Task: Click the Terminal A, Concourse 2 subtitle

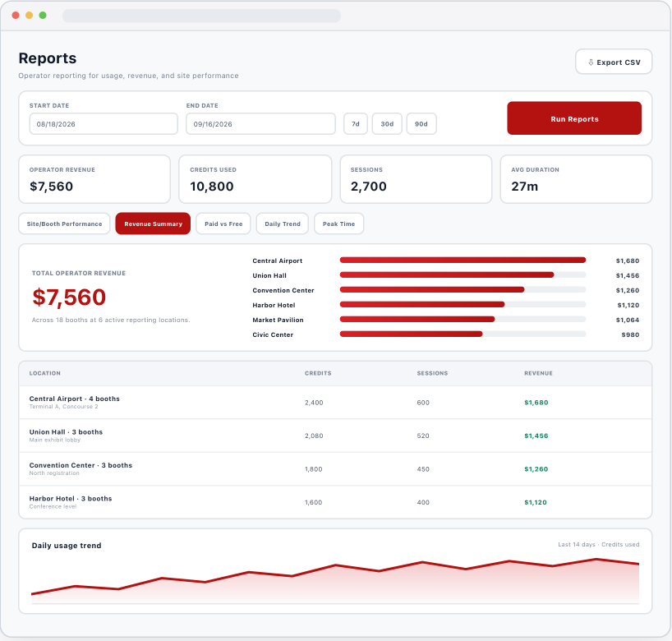Action: click(63, 407)
